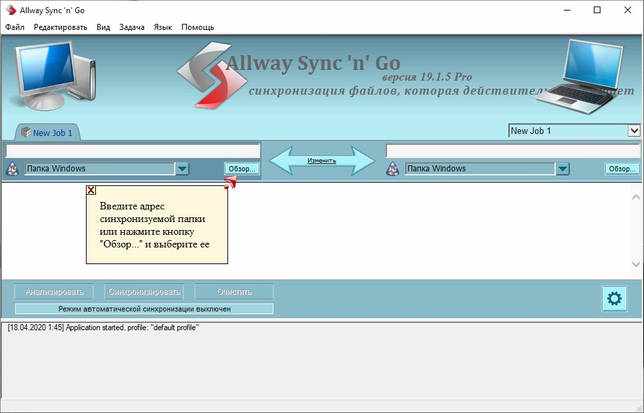Click right Папка Windows selection field
Screen dimensions: 644x413
480,168
